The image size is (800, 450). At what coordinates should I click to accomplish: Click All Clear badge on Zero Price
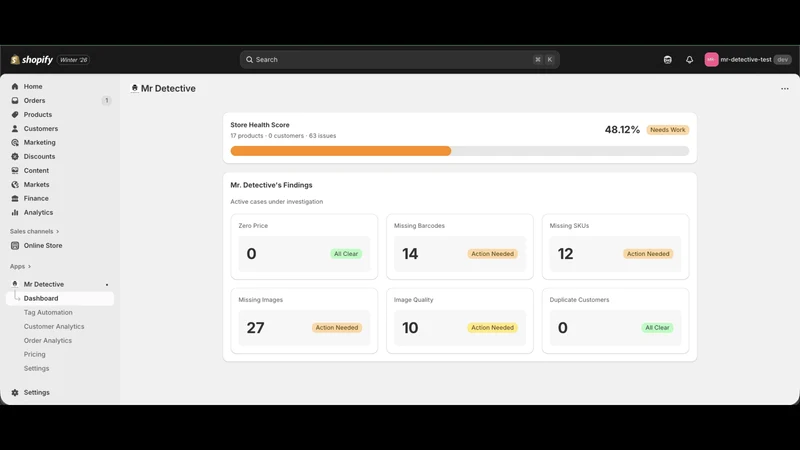(346, 254)
